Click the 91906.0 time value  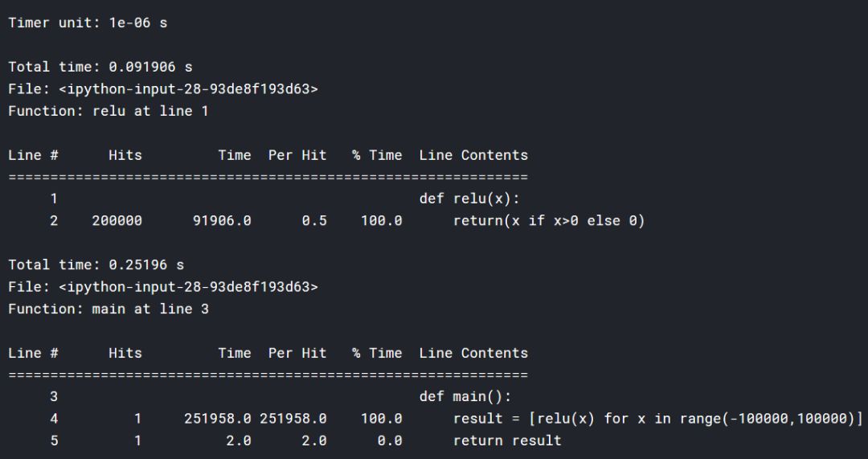222,220
